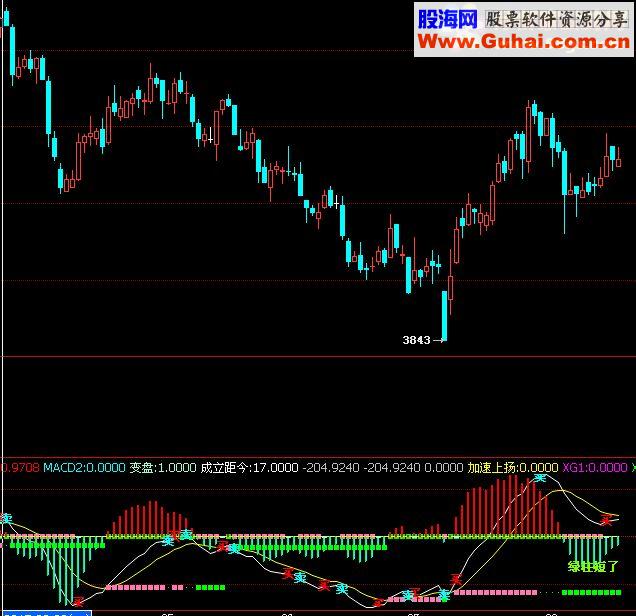Click the green 绿柱短了 annotation
This screenshot has width=636, height=616.
593,566
